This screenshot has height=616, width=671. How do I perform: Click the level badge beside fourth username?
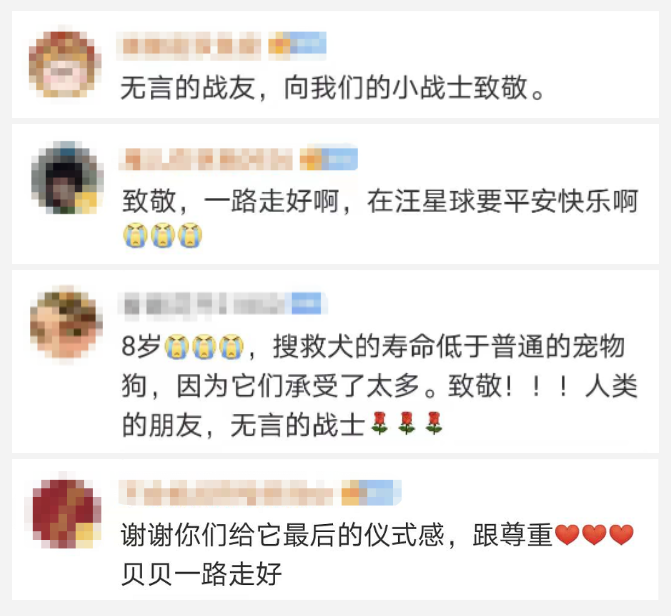pos(371,492)
